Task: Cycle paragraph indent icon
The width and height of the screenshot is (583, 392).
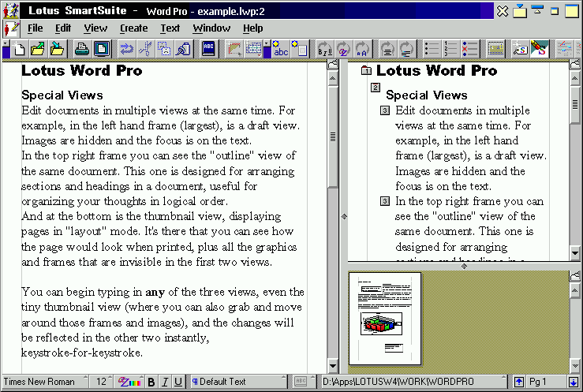Action: [406, 49]
